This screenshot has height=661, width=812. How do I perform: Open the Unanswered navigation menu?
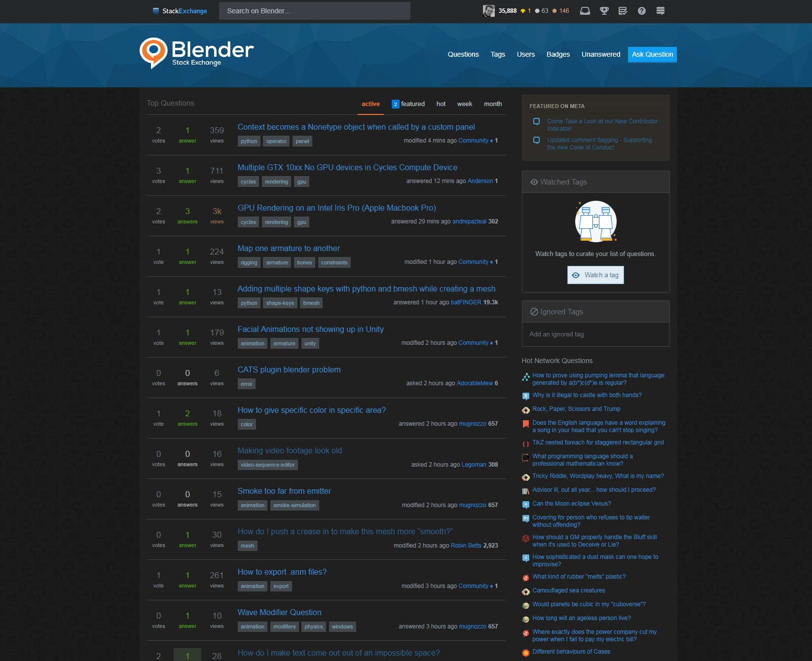pos(601,54)
